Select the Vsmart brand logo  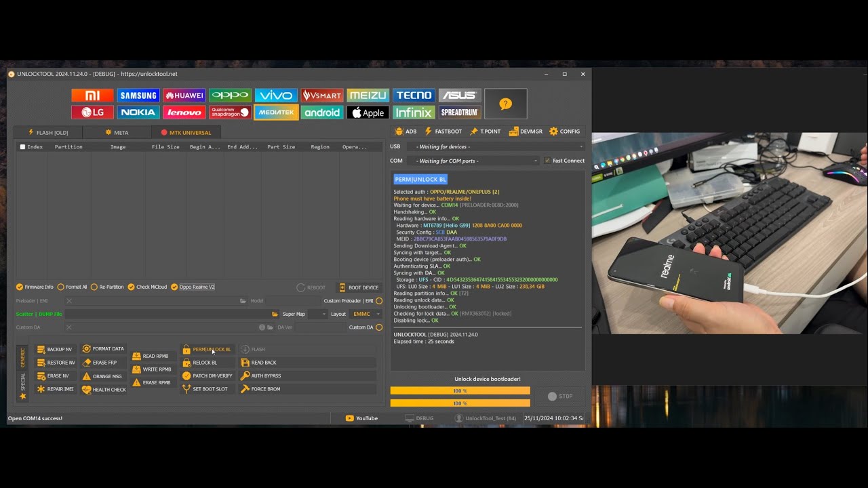pyautogui.click(x=322, y=96)
